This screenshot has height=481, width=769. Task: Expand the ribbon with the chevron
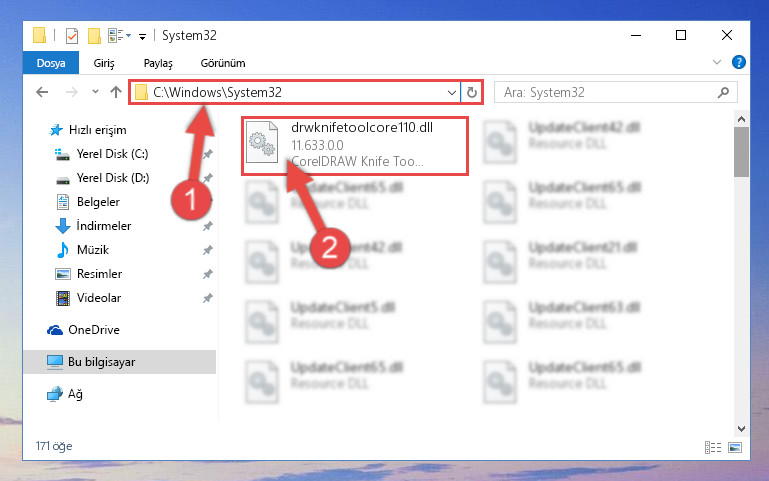pyautogui.click(x=717, y=62)
